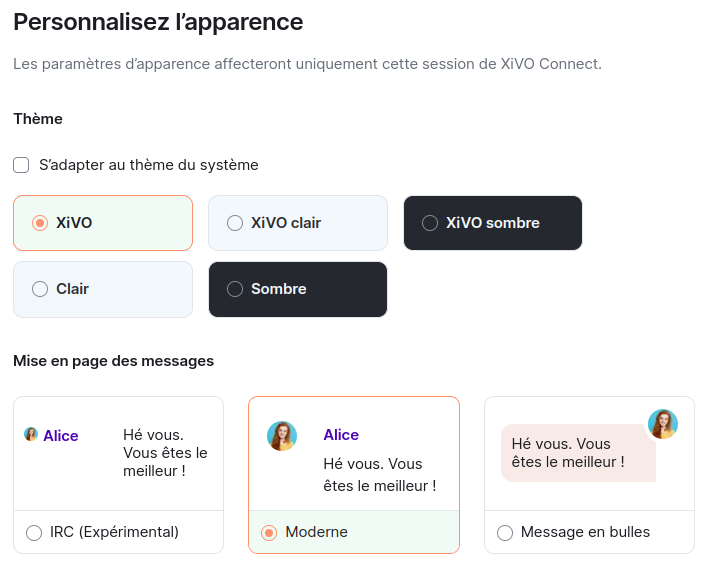Switch to the XiVO sombre theme

point(430,223)
